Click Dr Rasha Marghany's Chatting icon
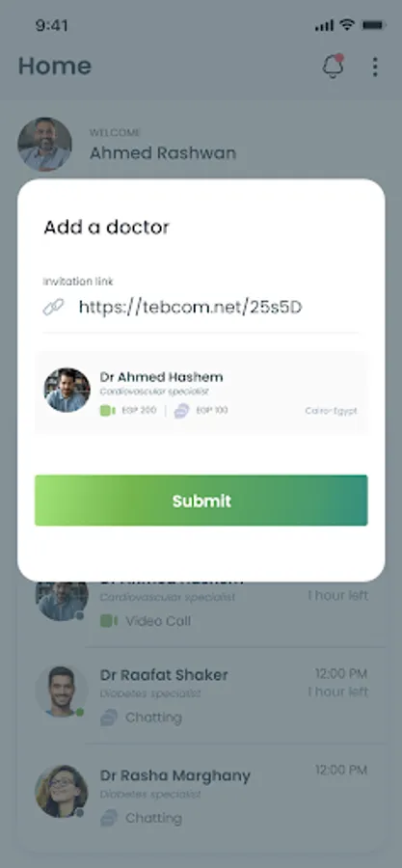The image size is (402, 868). pos(109,818)
